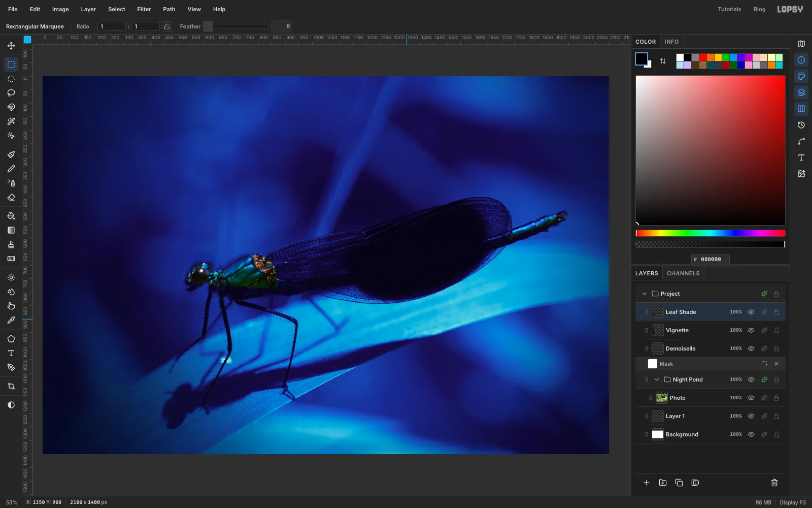Select the Paint Bucket fill tool
Screen dimensions: 812x508
click(11, 216)
